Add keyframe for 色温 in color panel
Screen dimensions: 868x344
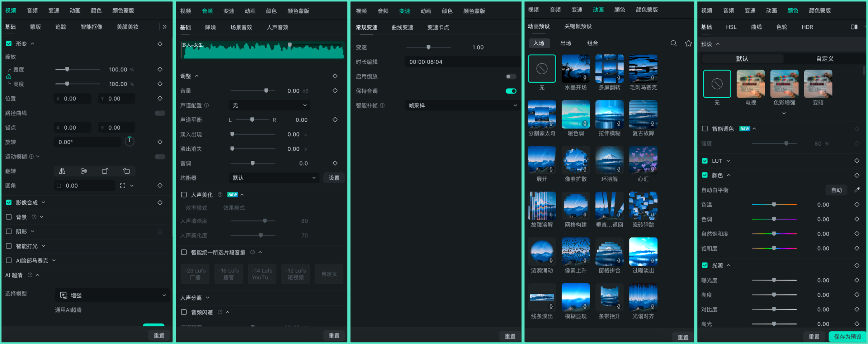point(857,205)
